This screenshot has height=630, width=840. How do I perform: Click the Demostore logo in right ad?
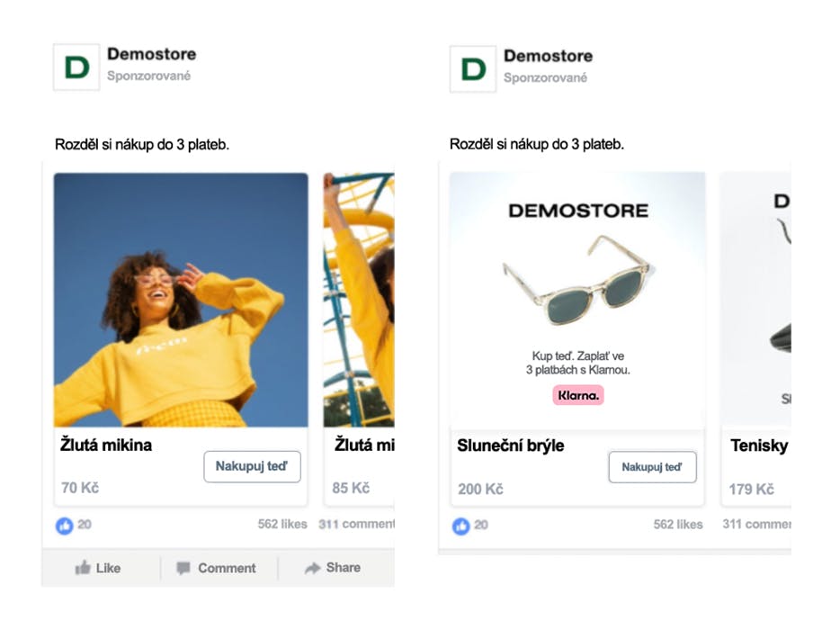click(473, 69)
